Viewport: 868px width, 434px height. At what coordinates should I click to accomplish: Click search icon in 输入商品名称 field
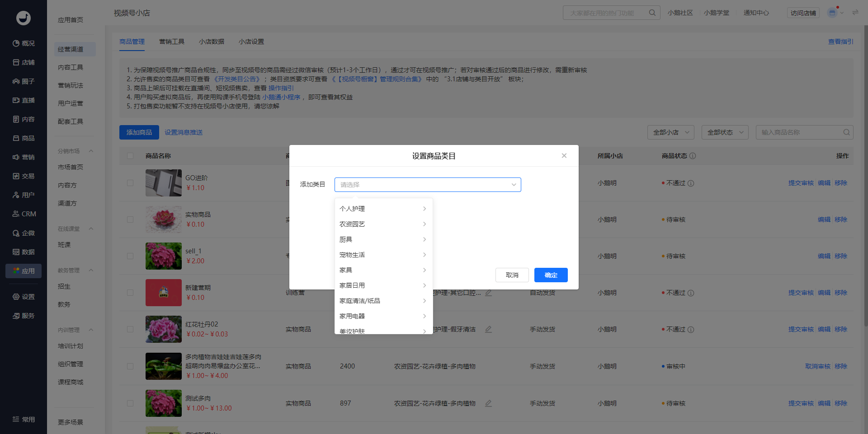point(846,132)
